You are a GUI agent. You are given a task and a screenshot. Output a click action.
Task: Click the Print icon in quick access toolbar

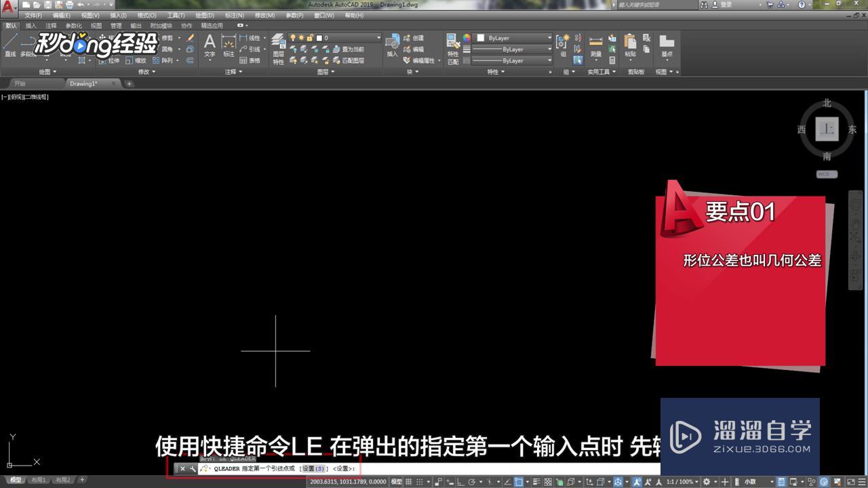[69, 5]
